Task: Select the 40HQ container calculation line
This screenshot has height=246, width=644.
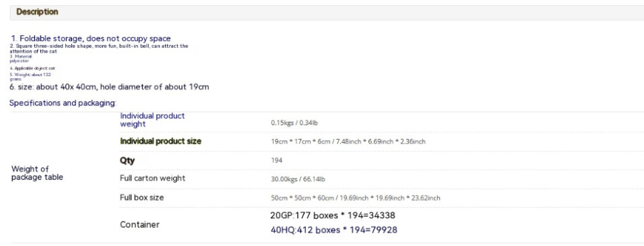Action: click(x=334, y=230)
